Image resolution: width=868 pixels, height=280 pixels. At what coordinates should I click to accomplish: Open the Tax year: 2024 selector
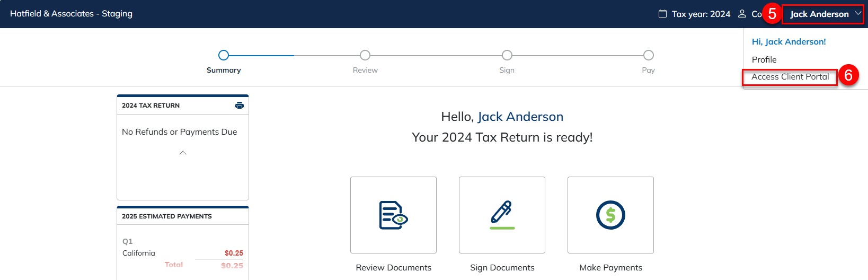coord(701,14)
